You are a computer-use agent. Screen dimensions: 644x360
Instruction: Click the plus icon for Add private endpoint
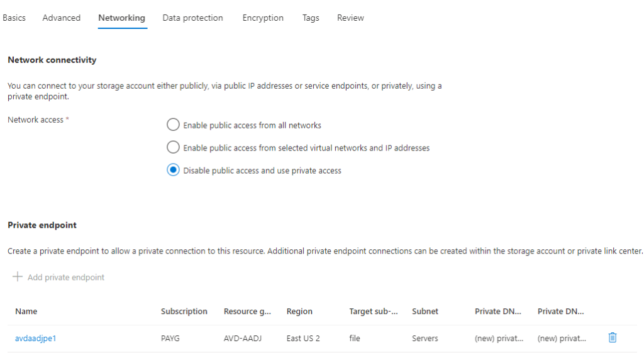(18, 278)
